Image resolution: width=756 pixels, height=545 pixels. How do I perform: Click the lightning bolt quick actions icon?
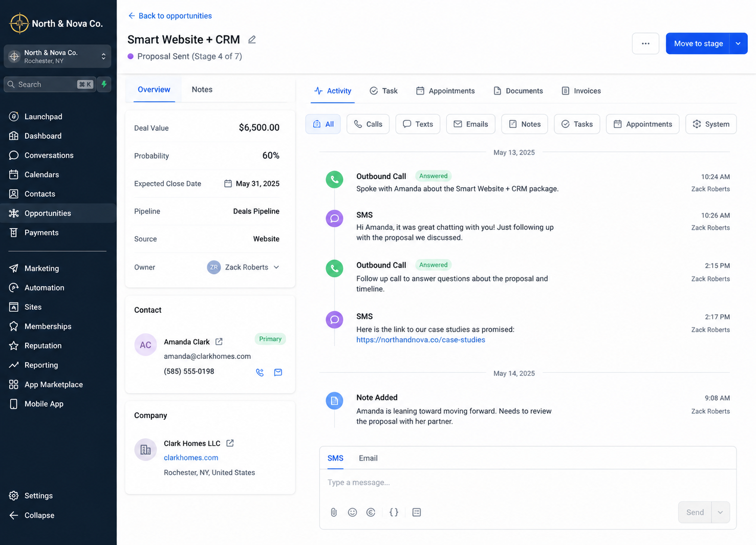point(104,84)
